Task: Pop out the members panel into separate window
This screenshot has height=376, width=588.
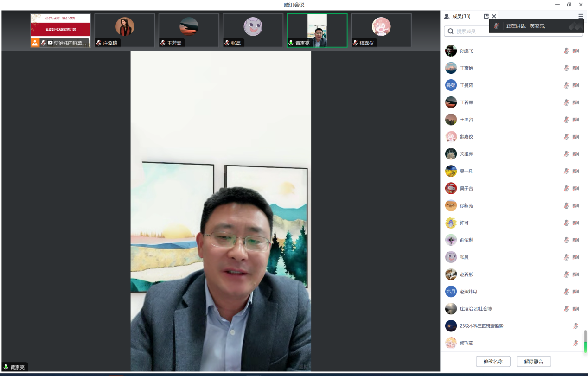Action: tap(486, 16)
